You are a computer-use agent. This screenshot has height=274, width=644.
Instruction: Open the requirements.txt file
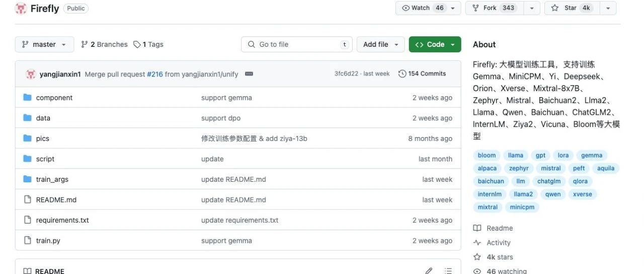(x=62, y=220)
